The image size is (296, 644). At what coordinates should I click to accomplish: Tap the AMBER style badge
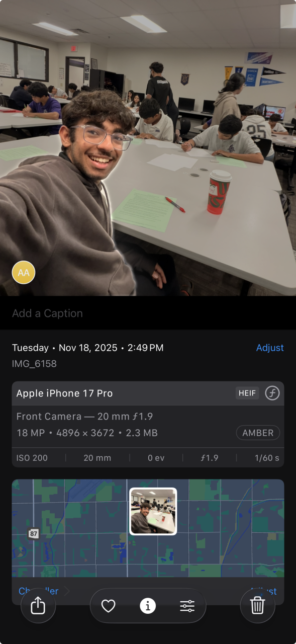pyautogui.click(x=258, y=433)
